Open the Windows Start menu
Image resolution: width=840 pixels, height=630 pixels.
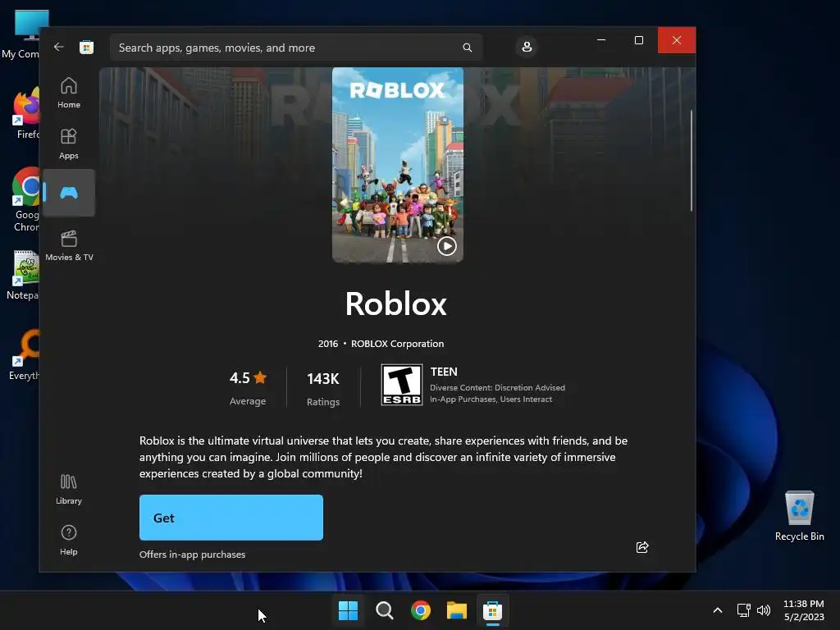348,610
